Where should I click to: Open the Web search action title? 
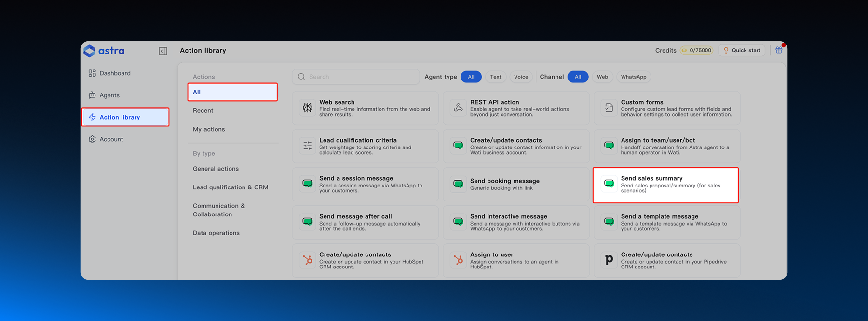pyautogui.click(x=337, y=102)
